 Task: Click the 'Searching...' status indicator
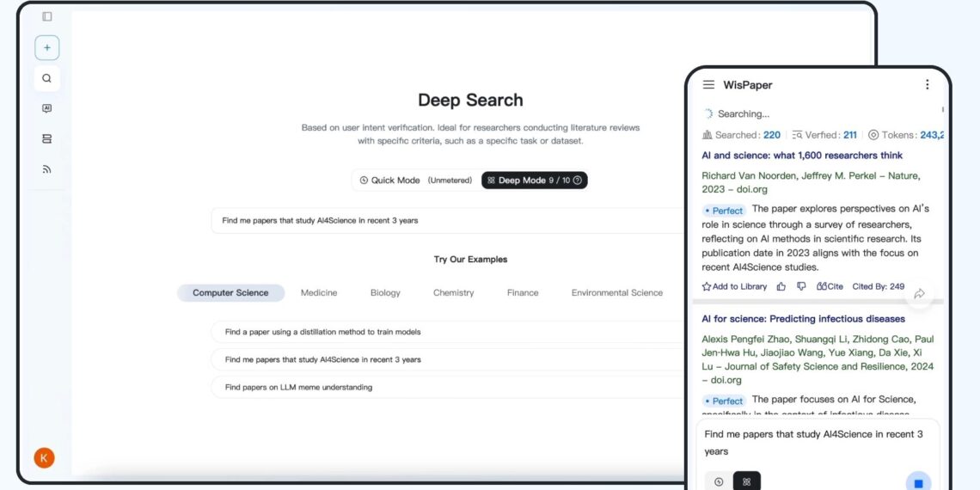tap(736, 113)
